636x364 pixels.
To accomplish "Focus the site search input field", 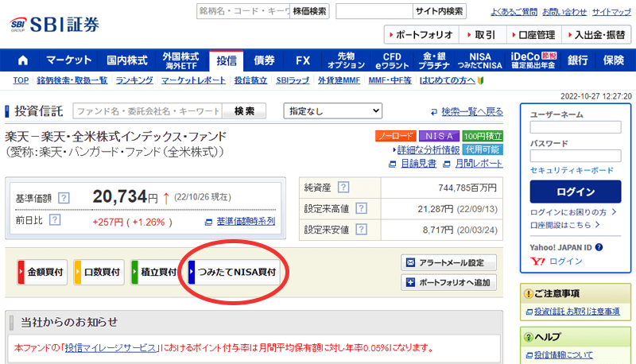I will click(374, 11).
